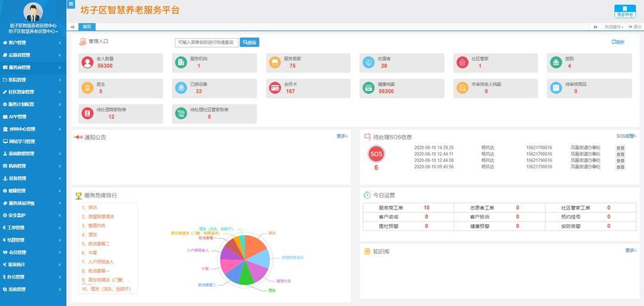Click the orange 服务商家 shop icon
The image size is (644, 306).
(275, 63)
